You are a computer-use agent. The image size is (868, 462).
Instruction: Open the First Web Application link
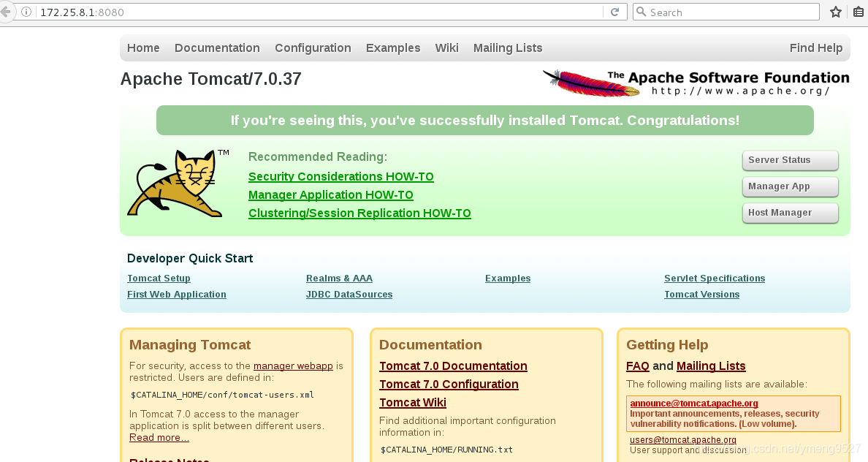177,295
